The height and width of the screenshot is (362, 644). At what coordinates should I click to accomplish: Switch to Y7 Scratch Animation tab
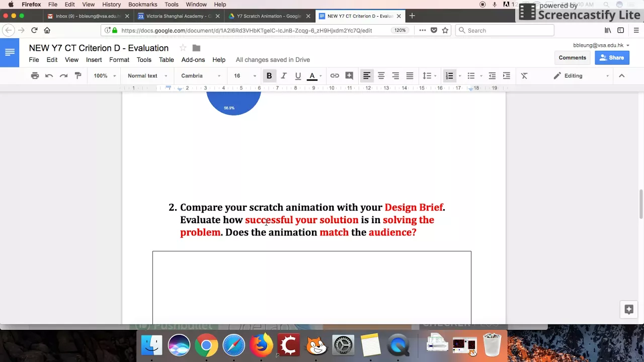pos(269,16)
